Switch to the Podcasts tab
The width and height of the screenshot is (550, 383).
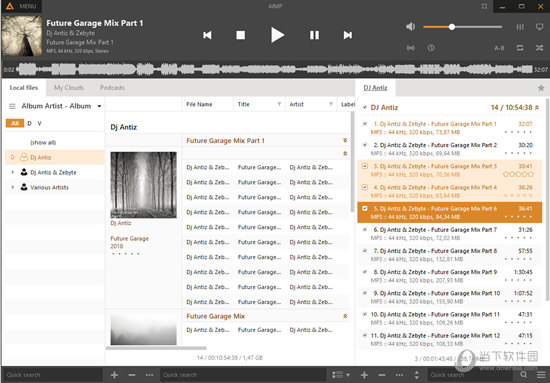(x=112, y=88)
